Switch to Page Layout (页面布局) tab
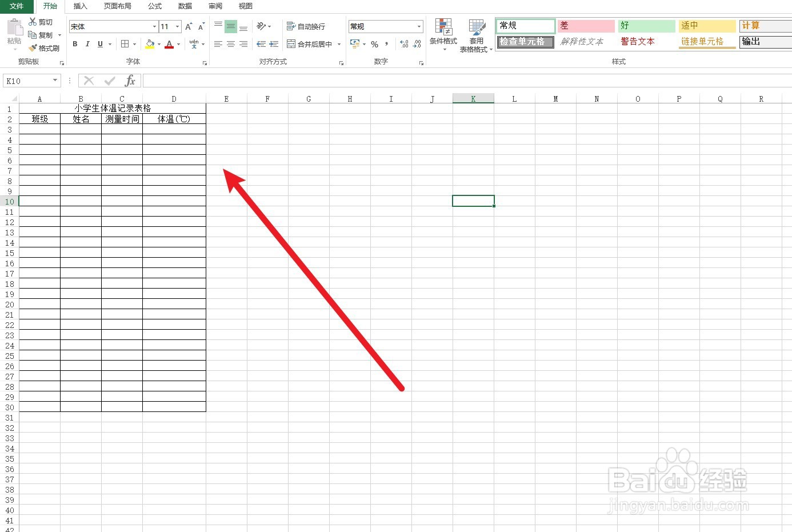Image resolution: width=792 pixels, height=532 pixels. pos(118,6)
